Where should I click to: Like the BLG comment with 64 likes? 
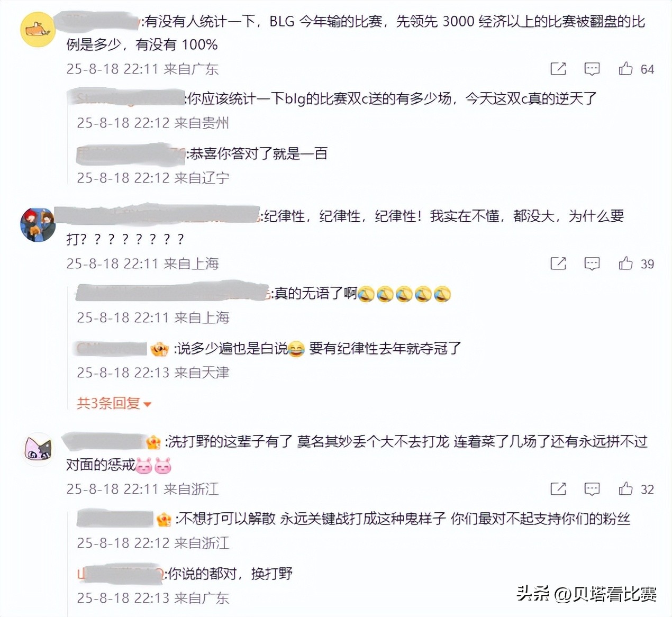click(625, 69)
